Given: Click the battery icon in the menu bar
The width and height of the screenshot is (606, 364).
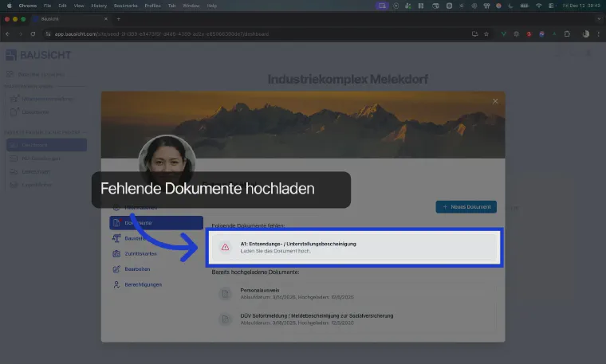Looking at the screenshot, I should [525, 6].
